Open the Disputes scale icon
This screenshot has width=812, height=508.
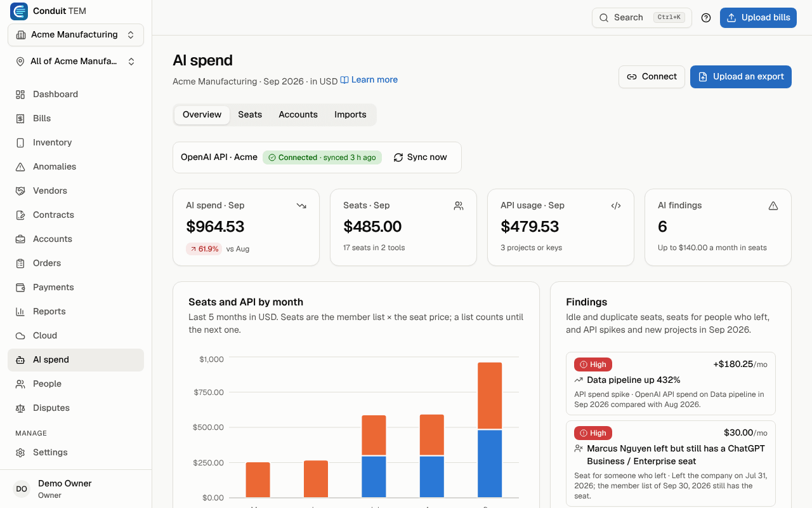point(20,408)
